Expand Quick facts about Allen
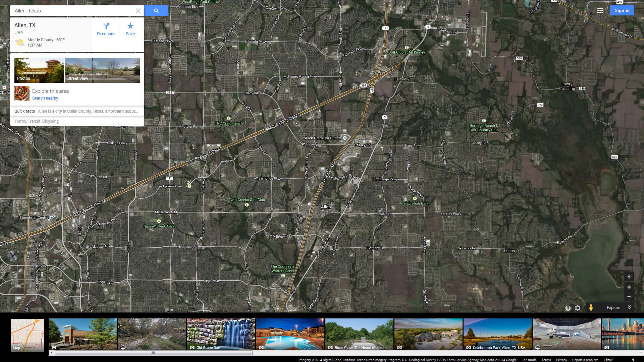The image size is (644, 362). [76, 111]
